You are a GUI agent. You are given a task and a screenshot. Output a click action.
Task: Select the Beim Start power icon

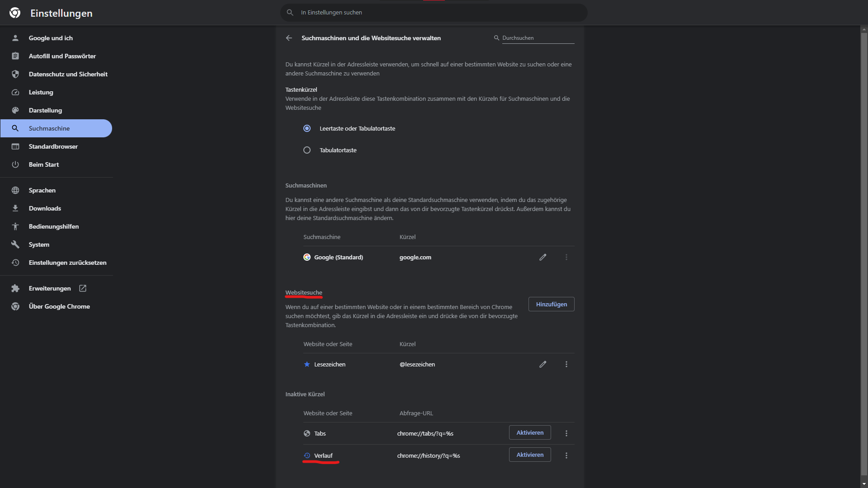point(15,164)
